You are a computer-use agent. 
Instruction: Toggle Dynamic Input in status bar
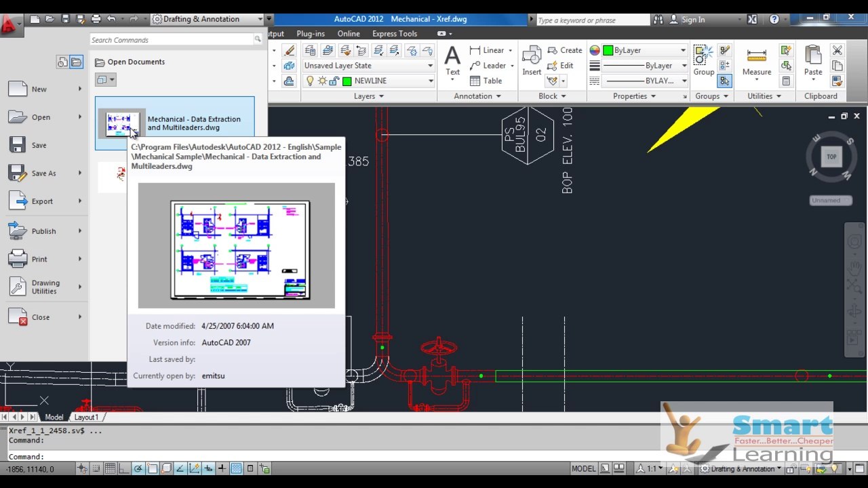coord(208,468)
